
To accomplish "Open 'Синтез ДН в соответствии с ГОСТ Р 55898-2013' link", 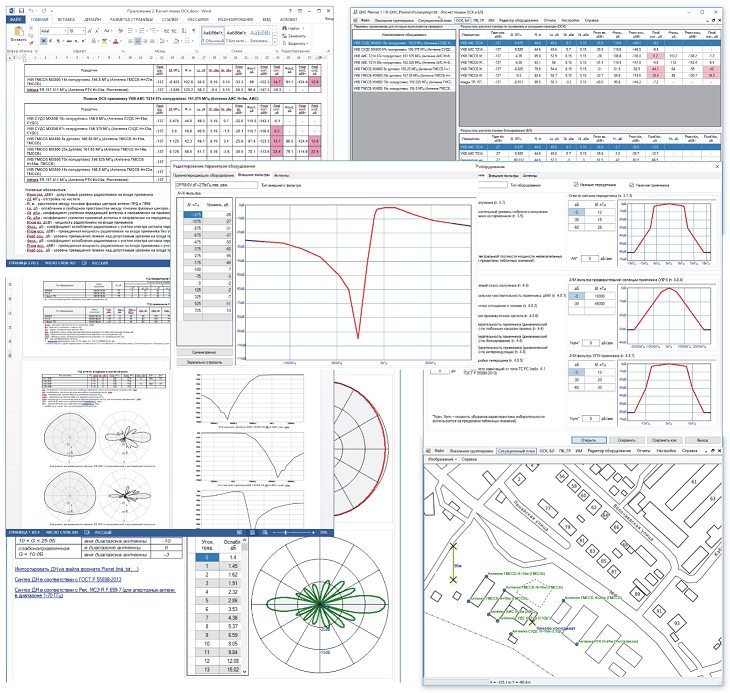I will (x=68, y=579).
